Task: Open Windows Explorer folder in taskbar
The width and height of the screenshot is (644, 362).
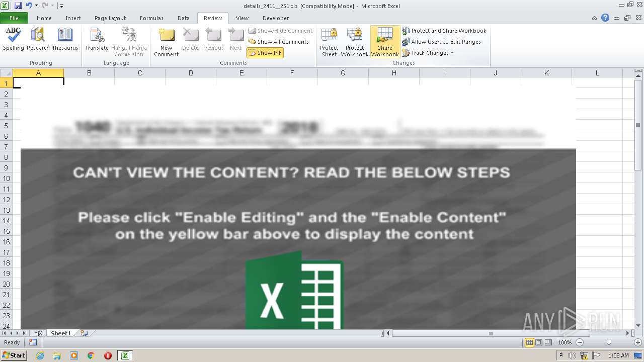Action: click(57, 355)
